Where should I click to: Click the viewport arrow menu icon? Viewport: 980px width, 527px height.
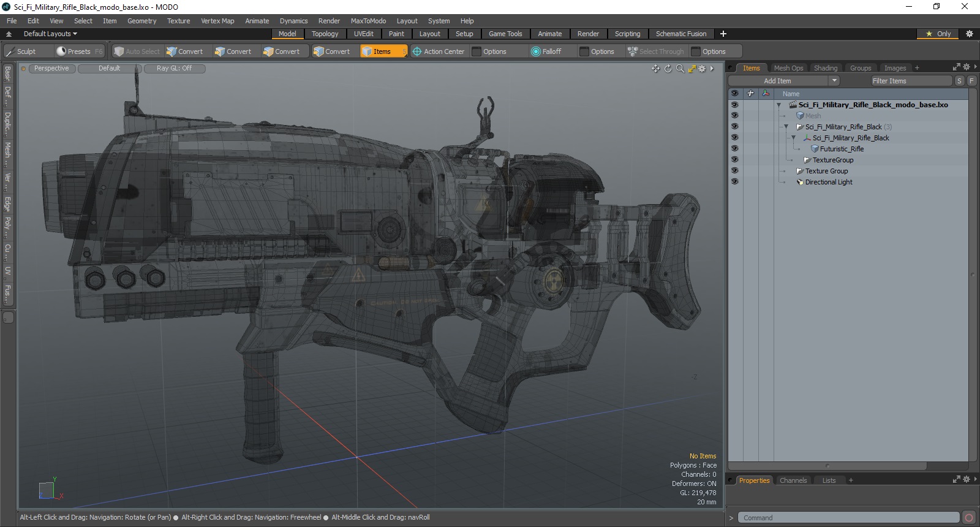pos(712,69)
